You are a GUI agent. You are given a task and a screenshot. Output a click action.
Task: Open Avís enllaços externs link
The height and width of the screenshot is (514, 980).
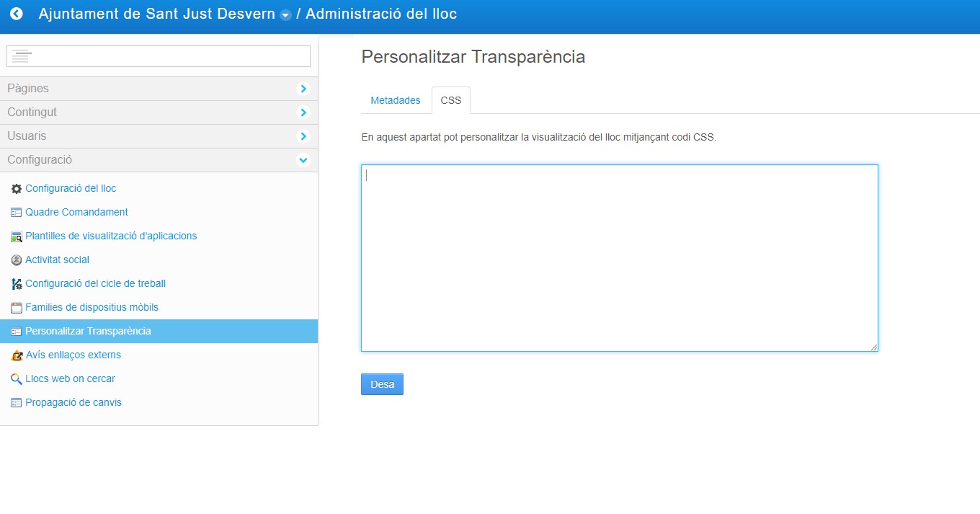click(73, 355)
